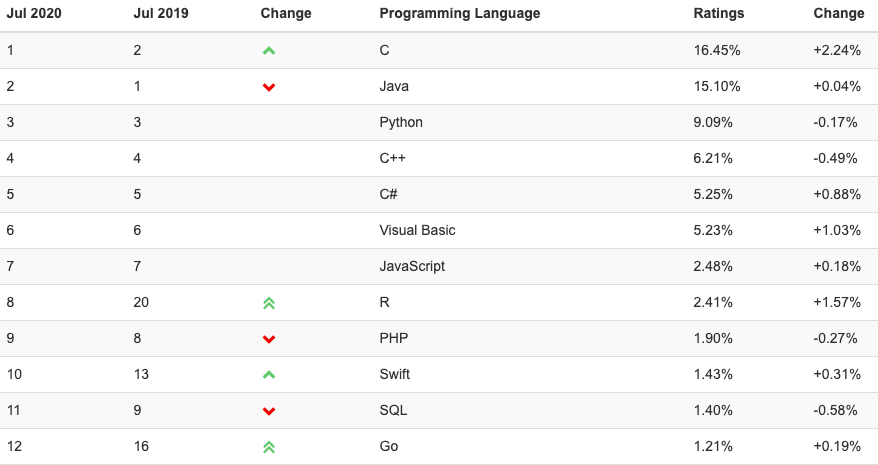
Task: Click the green up arrow in C row
Action: (x=269, y=51)
